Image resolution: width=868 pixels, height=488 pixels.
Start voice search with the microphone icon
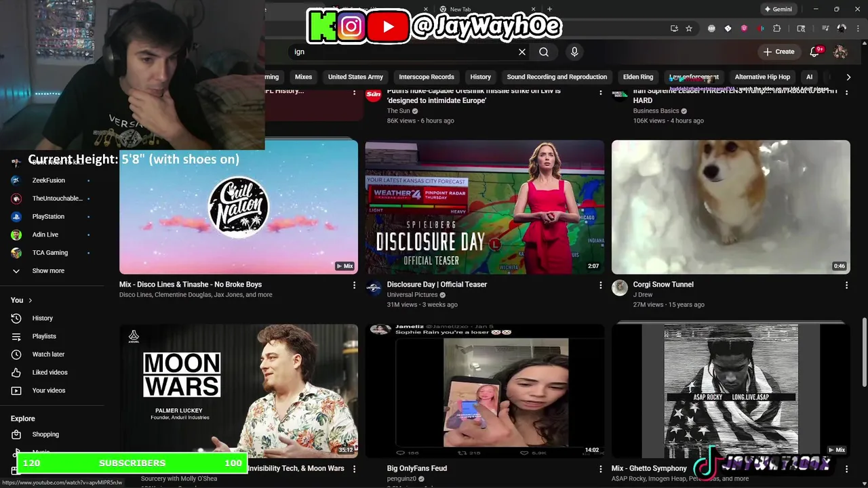click(574, 52)
